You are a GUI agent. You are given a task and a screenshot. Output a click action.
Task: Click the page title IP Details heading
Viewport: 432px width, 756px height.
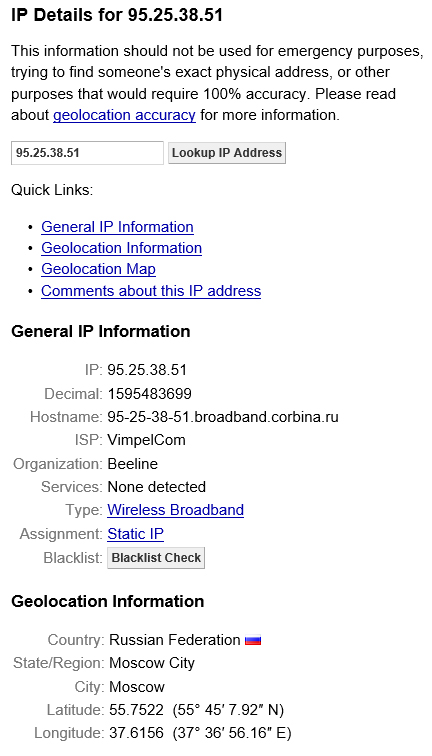tap(117, 15)
